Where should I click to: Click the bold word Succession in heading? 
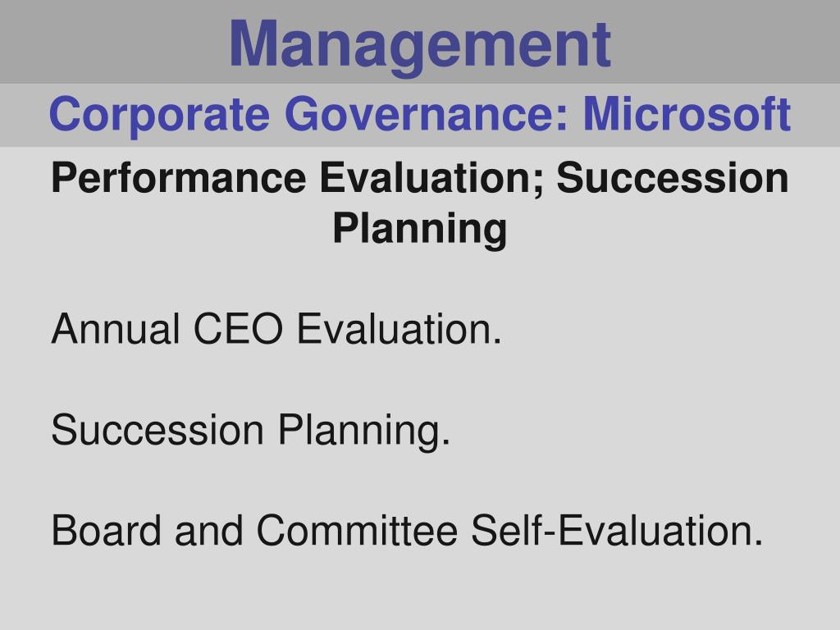click(x=673, y=178)
